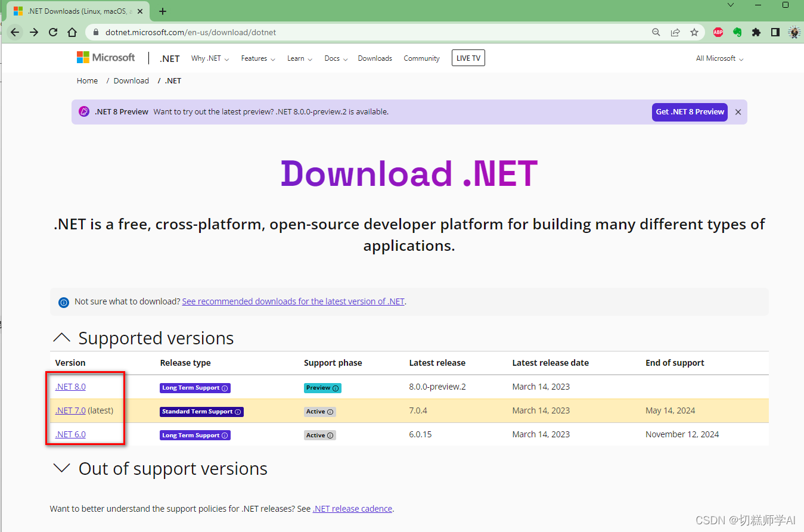Screen dimensions: 804x532
Task: Click the zoom icon in the address bar
Action: 656,32
